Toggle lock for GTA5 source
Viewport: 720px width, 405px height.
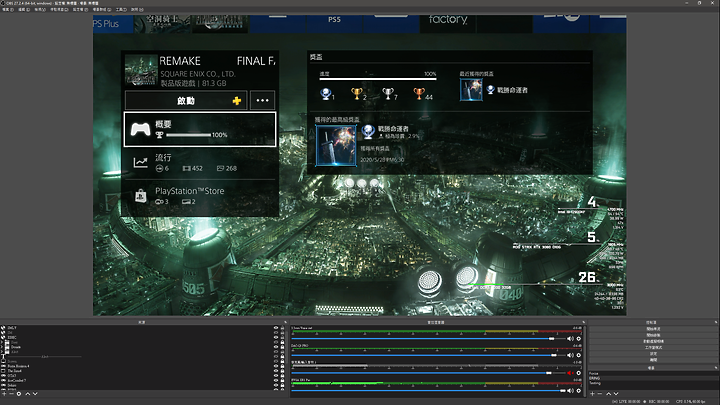pyautogui.click(x=282, y=376)
